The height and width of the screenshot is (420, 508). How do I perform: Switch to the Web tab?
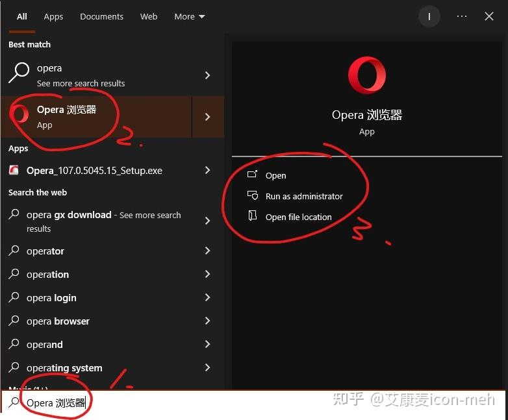[149, 16]
